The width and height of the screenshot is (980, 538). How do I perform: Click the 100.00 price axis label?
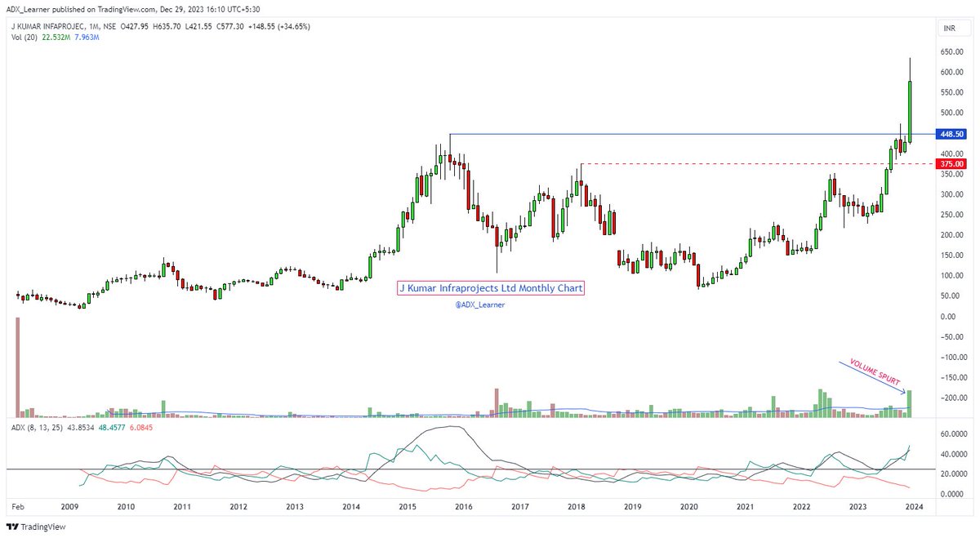[x=952, y=276]
